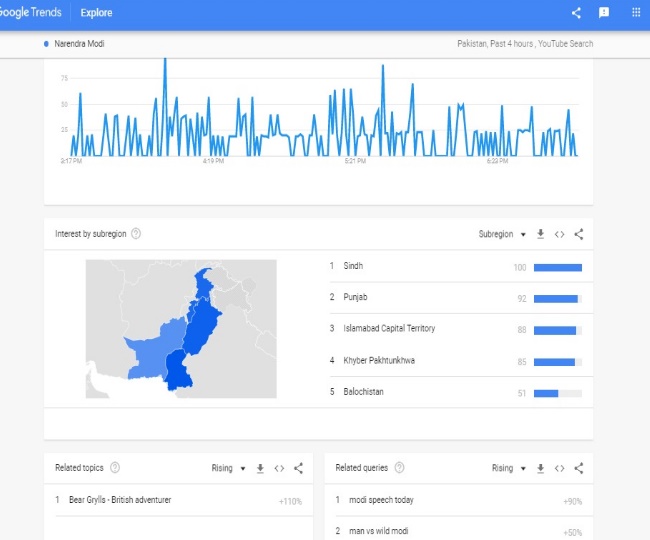650x540 pixels.
Task: Open Related queries Rising dropdown
Action: pos(509,468)
